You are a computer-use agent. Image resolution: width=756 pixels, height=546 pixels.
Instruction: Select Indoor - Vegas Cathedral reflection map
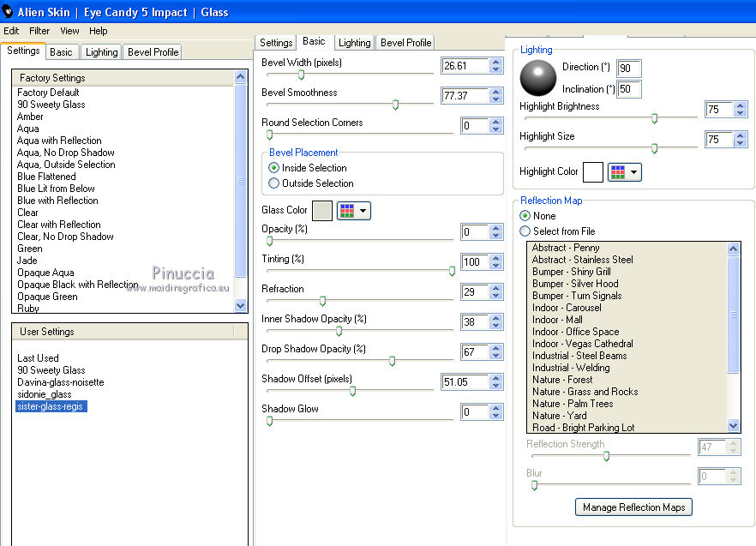583,344
